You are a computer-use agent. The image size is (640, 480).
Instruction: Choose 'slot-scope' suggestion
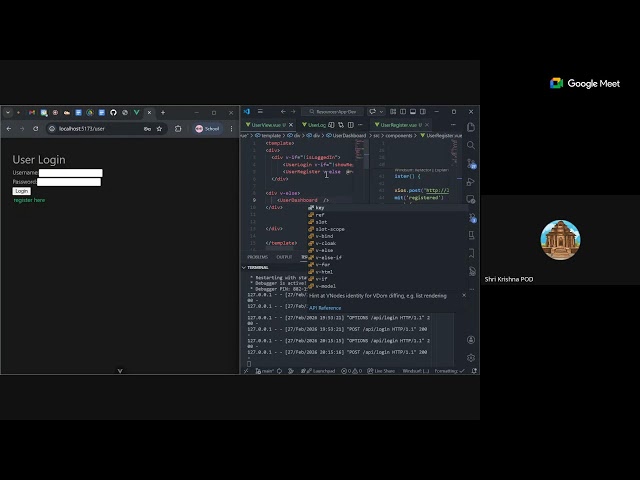coord(387,229)
